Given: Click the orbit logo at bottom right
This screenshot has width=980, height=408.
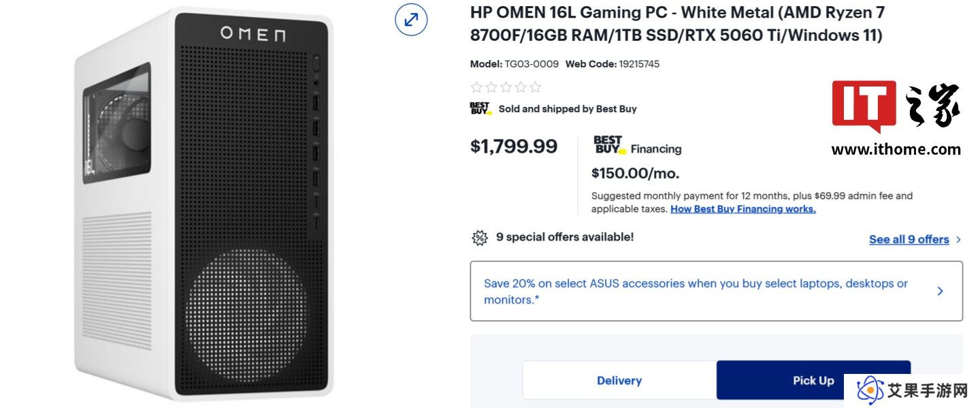Looking at the screenshot, I should pyautogui.click(x=870, y=390).
